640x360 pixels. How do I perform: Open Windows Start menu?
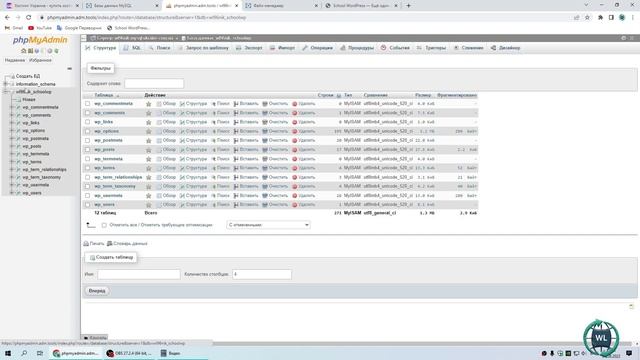pos(8,353)
